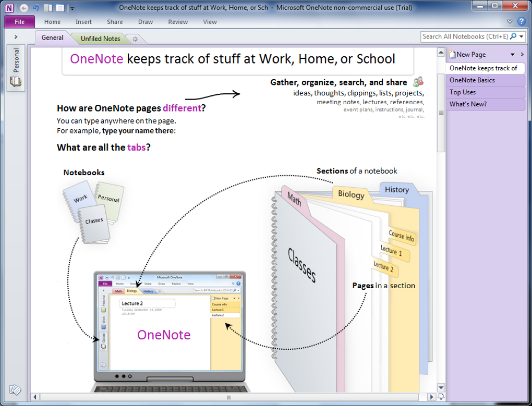Click the Dock to Desktop icon
Viewport: 532px width, 406px height.
click(48, 8)
